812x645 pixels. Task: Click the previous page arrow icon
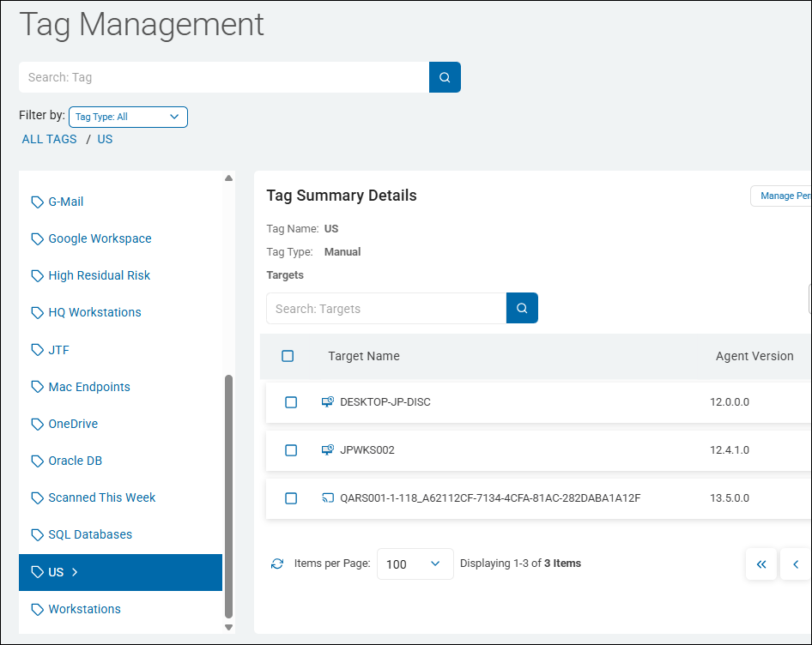pos(796,564)
